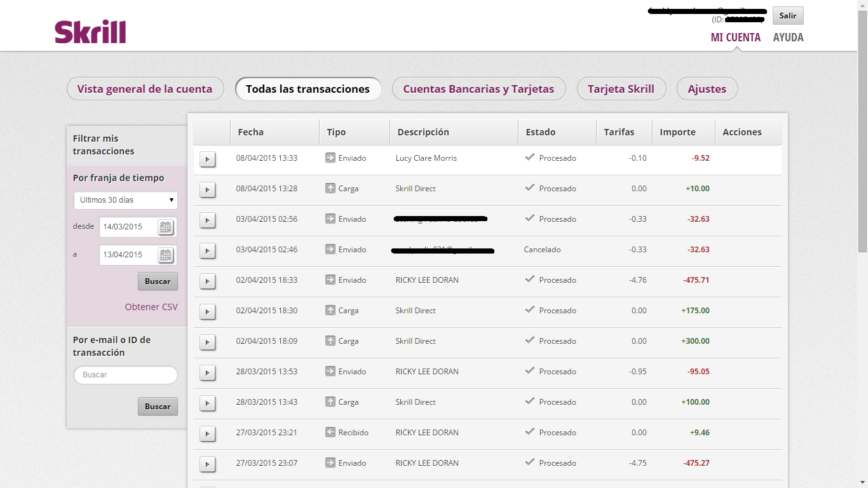The image size is (868, 488).
Task: Expand the 02/04/2015 18:33 transaction row
Action: 208,281
